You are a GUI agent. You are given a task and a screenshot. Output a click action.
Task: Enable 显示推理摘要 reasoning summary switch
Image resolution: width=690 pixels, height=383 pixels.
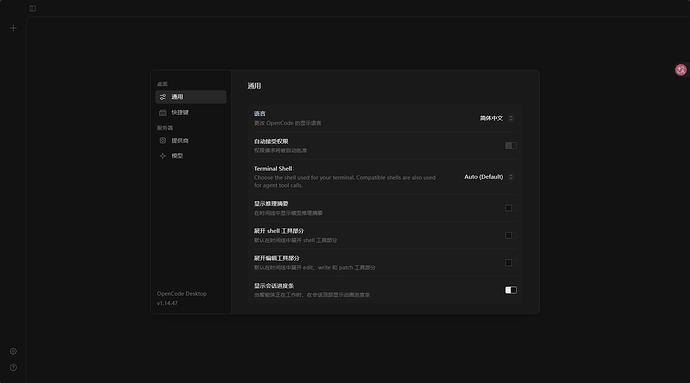point(510,208)
